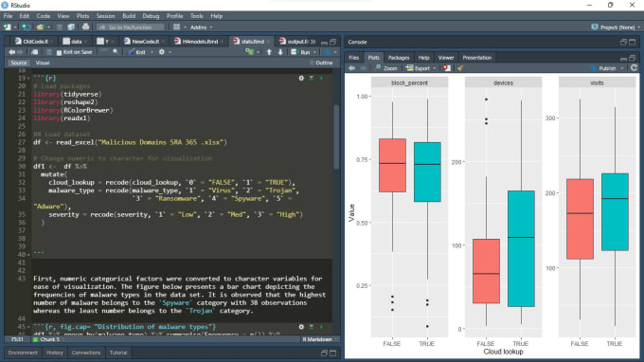The width and height of the screenshot is (644, 362).
Task: Open the Environment tab
Action: [x=23, y=353]
